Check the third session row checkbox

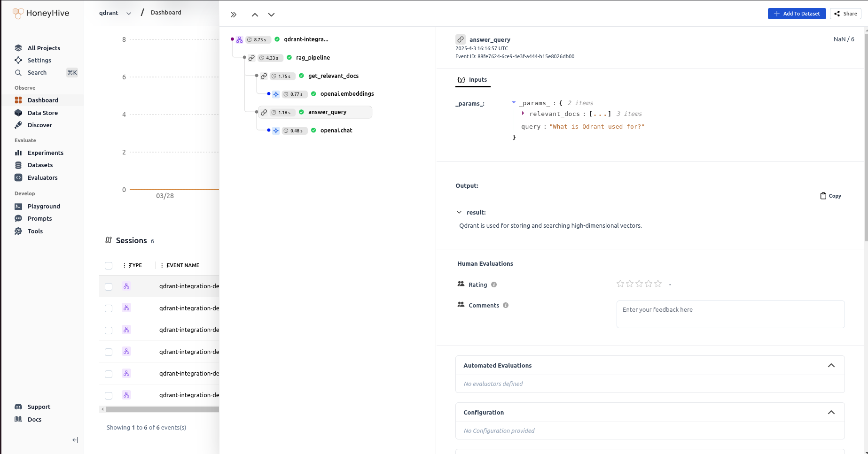point(109,331)
